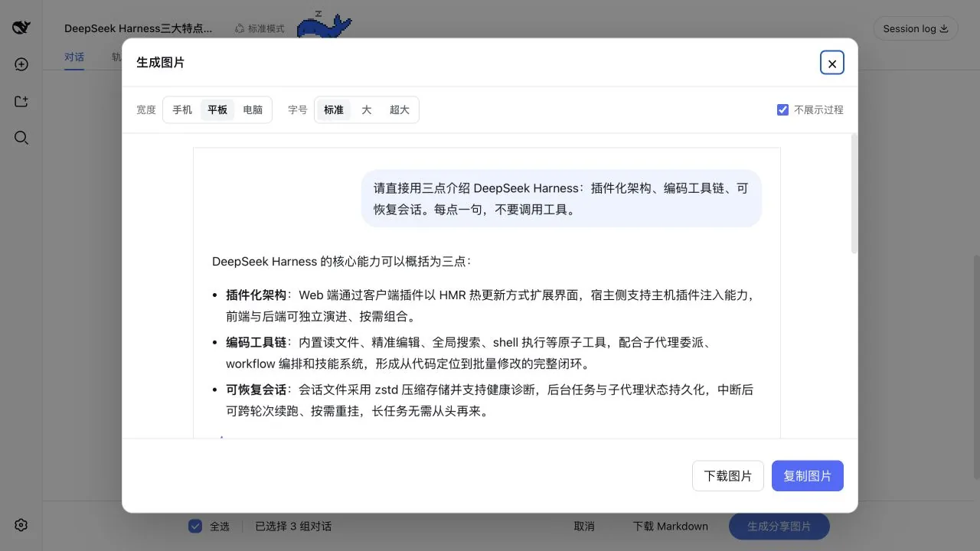The width and height of the screenshot is (980, 551).
Task: Click the 已选择 3 组对话 status text
Action: (293, 526)
